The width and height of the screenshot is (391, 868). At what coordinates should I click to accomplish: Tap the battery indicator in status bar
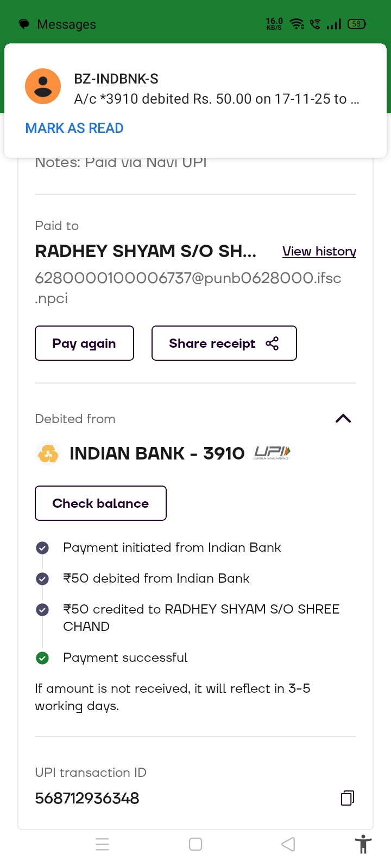tap(357, 24)
